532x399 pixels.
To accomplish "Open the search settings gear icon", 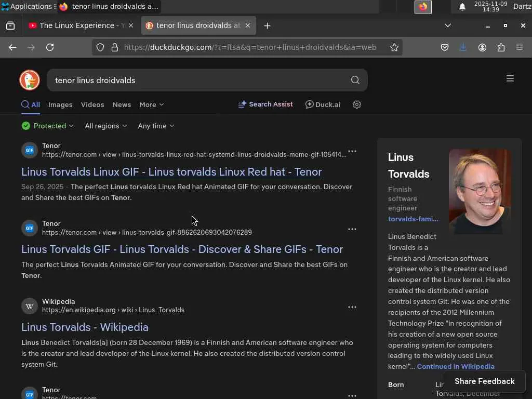I will [356, 104].
